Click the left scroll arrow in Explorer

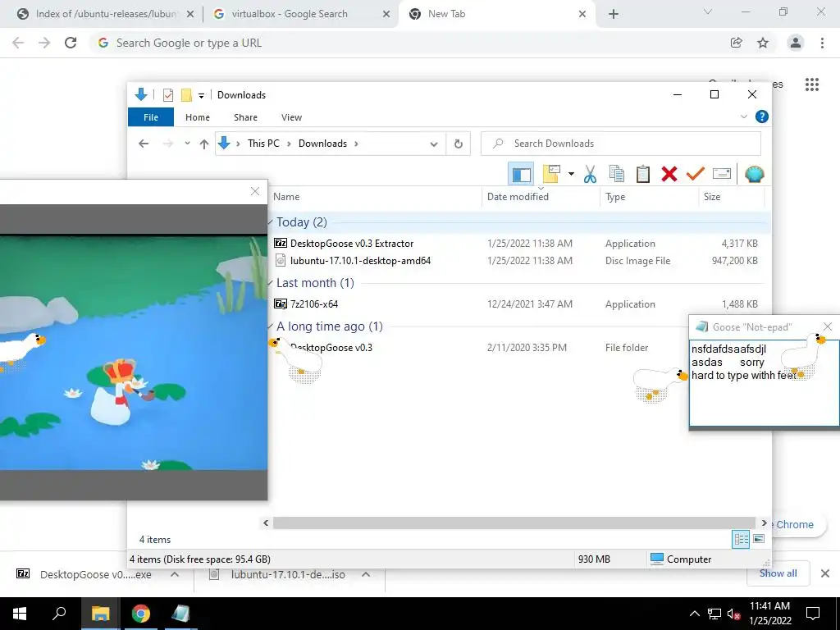pos(266,523)
